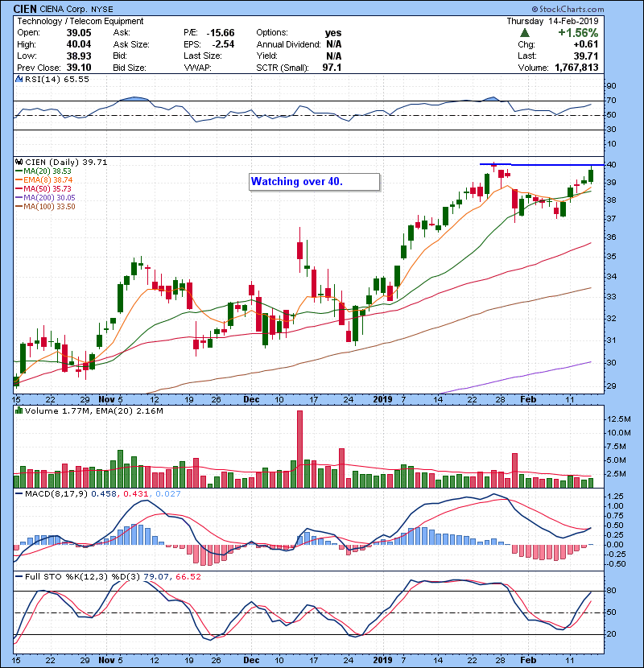This screenshot has width=644, height=668.
Task: Click the Technology / Telecom Equipment sector text
Action: point(80,21)
